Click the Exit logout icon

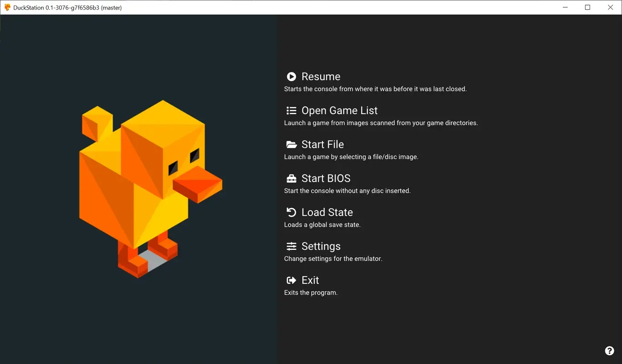click(291, 280)
